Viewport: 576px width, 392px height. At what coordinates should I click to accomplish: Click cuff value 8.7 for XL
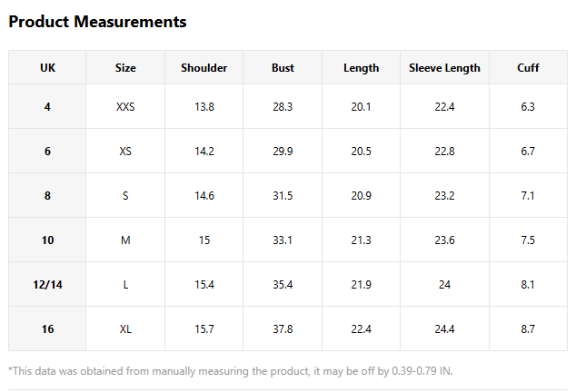click(528, 328)
